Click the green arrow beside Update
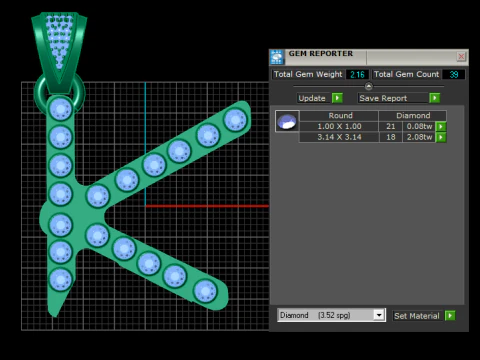480x360 pixels. click(337, 98)
